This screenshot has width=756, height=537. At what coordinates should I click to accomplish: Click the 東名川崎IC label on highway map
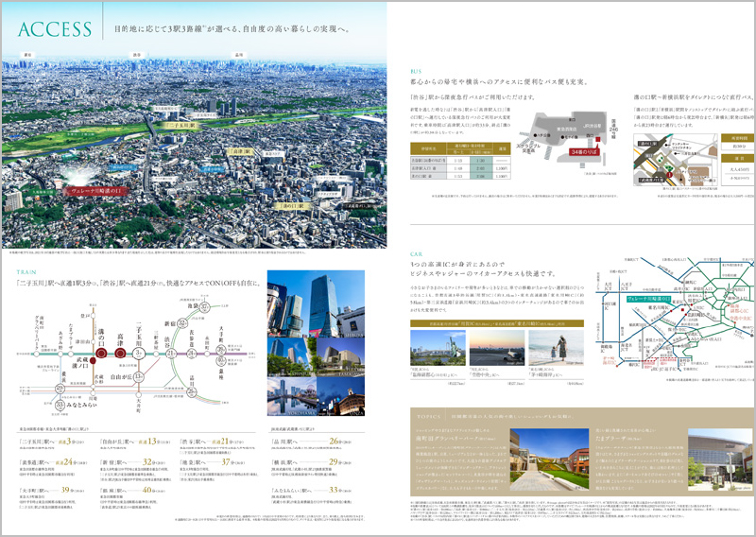(x=660, y=307)
